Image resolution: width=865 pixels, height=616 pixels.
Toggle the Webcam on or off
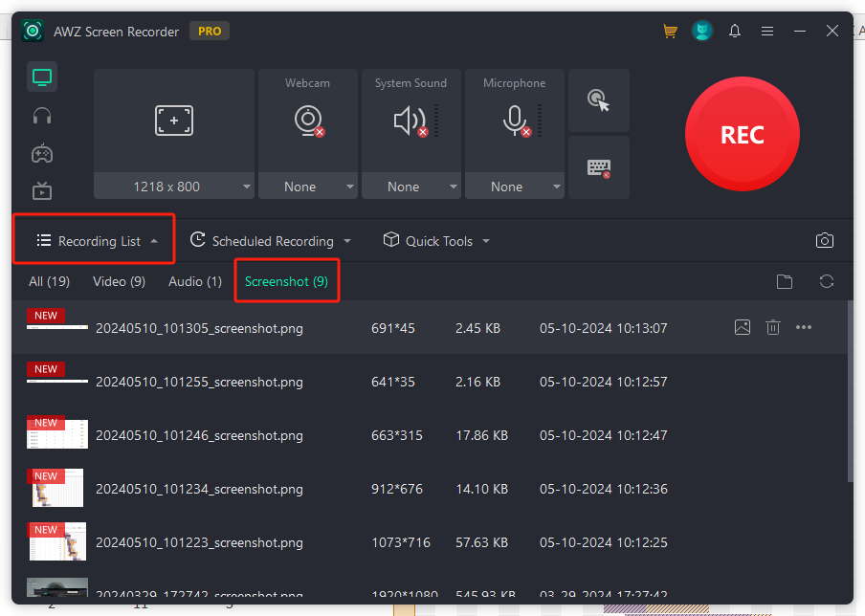click(307, 121)
